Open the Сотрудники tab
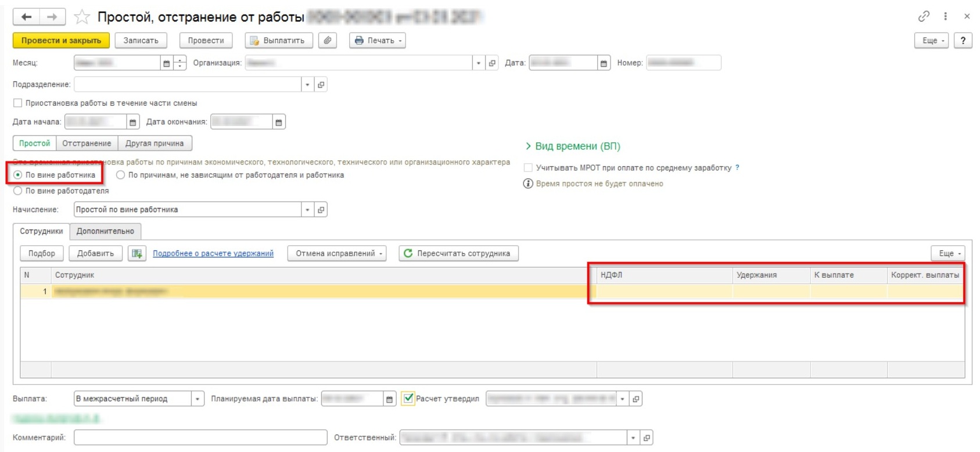This screenshot has height=452, width=980. click(x=41, y=231)
